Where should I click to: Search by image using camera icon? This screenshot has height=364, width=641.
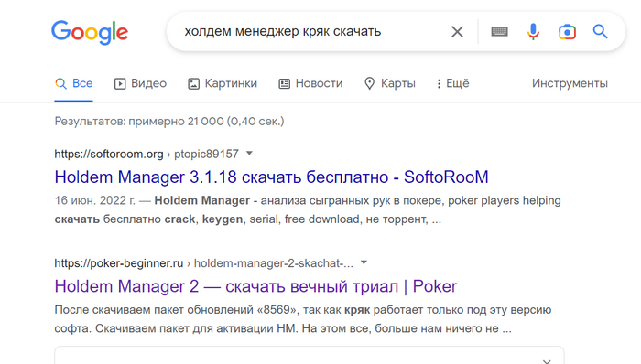(567, 31)
